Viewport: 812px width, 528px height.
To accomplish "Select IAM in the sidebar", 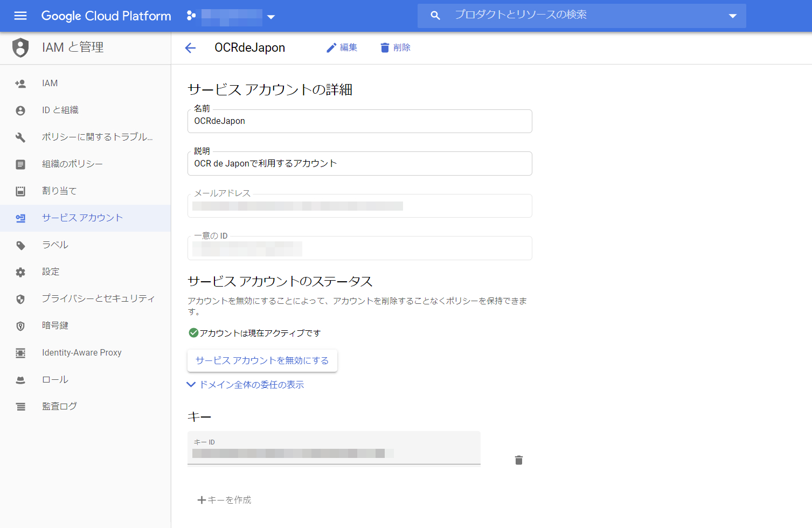I will (x=50, y=83).
